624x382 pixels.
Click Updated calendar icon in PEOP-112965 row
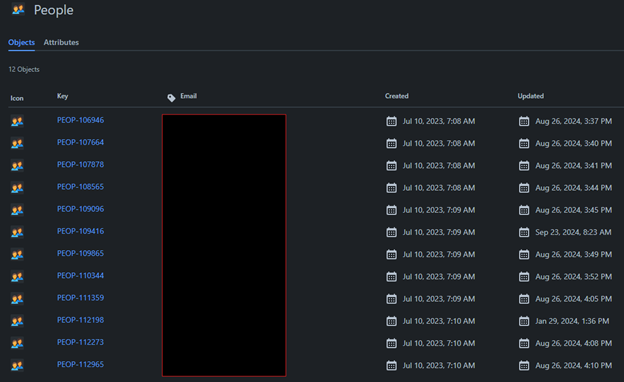point(524,366)
